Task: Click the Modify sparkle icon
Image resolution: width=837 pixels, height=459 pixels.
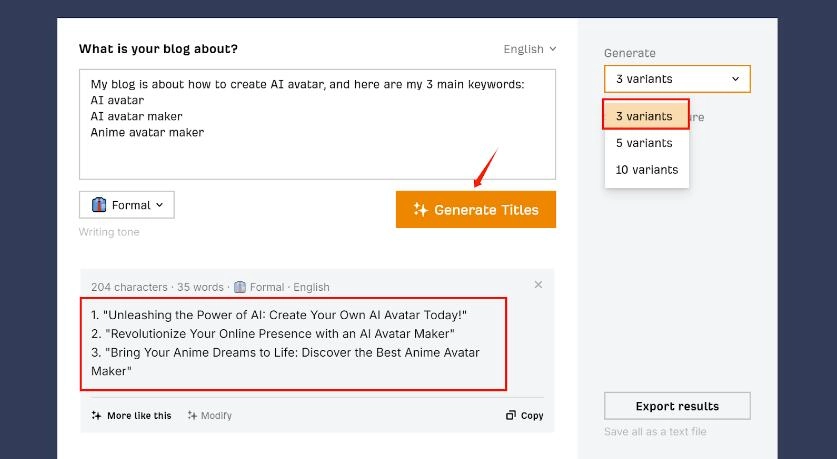Action: coord(192,416)
